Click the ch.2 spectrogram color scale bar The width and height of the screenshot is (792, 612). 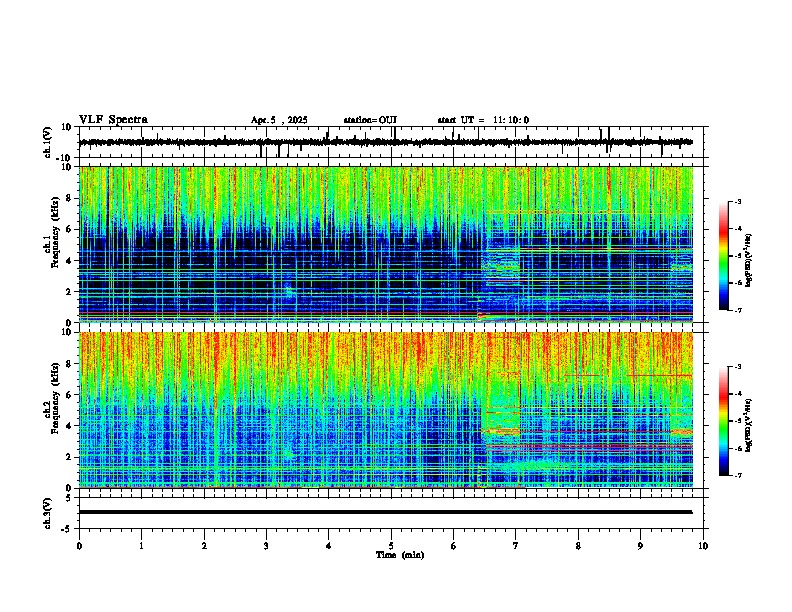click(724, 421)
